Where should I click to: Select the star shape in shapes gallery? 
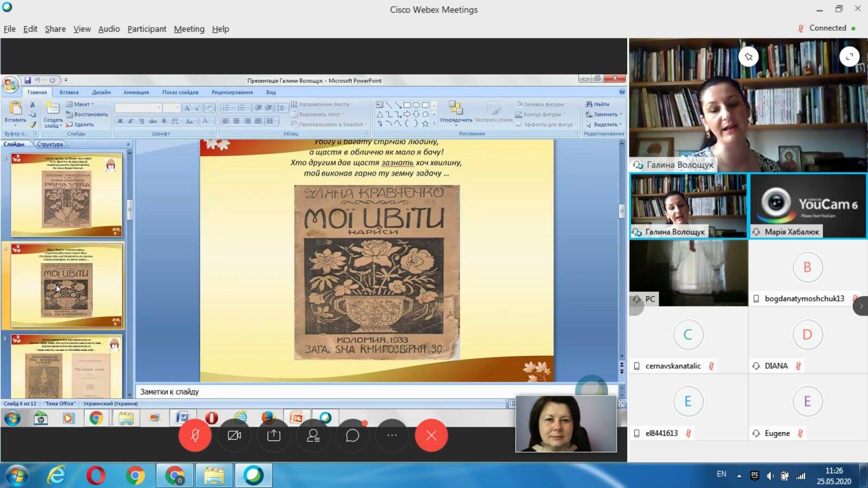pyautogui.click(x=425, y=124)
